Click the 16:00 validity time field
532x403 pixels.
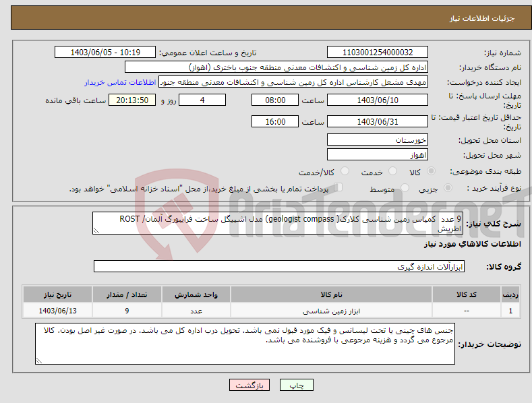click(275, 121)
